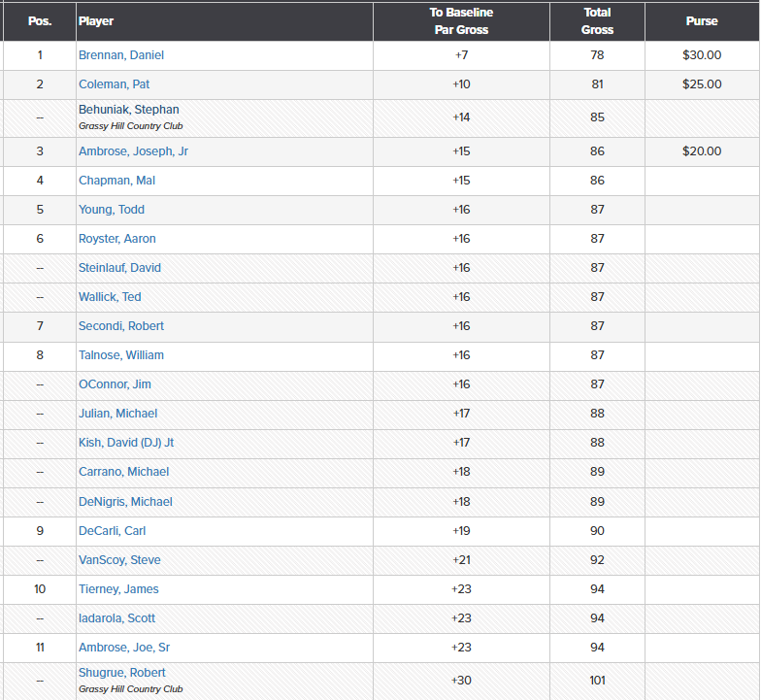Select Wallick, Ted player name

click(x=110, y=297)
